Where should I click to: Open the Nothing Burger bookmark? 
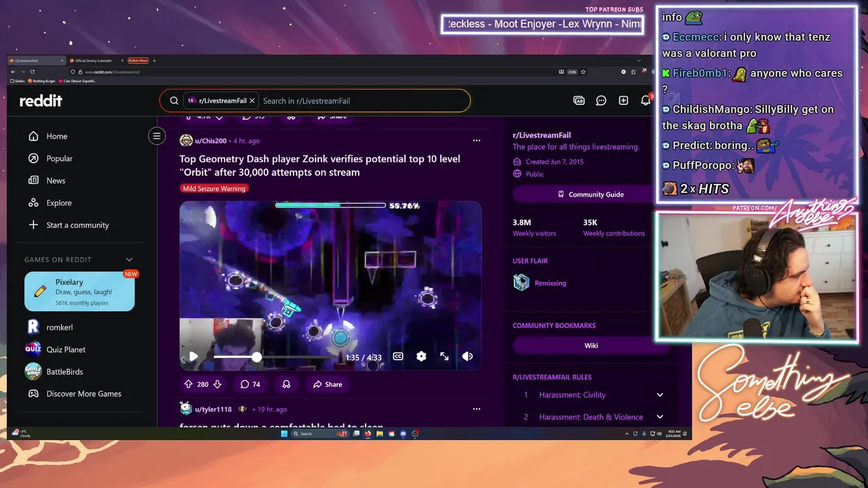point(43,81)
